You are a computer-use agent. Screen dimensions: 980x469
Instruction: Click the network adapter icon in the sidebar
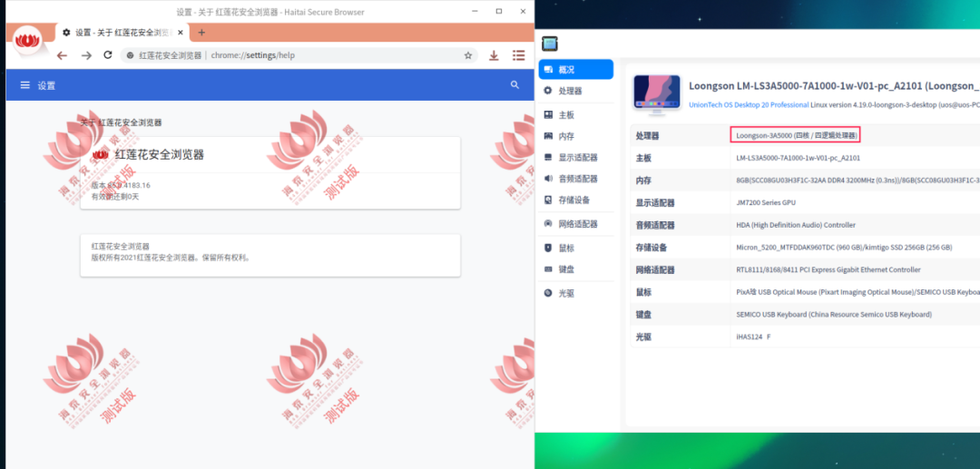[548, 223]
